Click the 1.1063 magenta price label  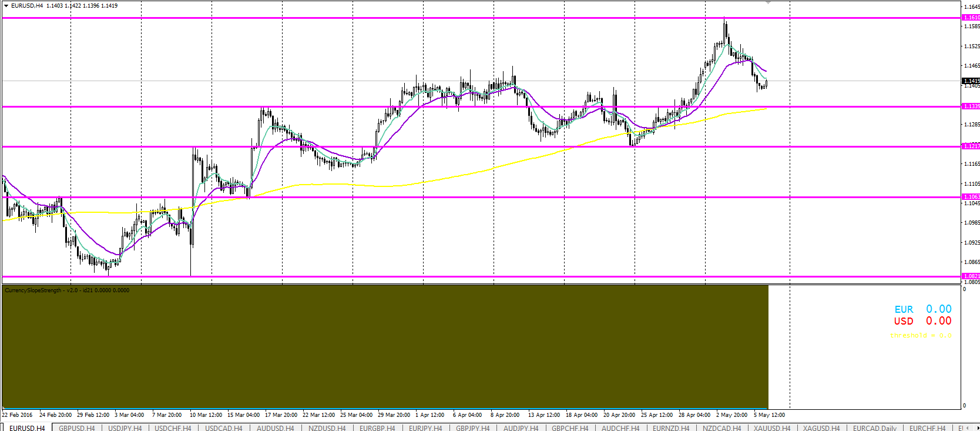pos(971,197)
